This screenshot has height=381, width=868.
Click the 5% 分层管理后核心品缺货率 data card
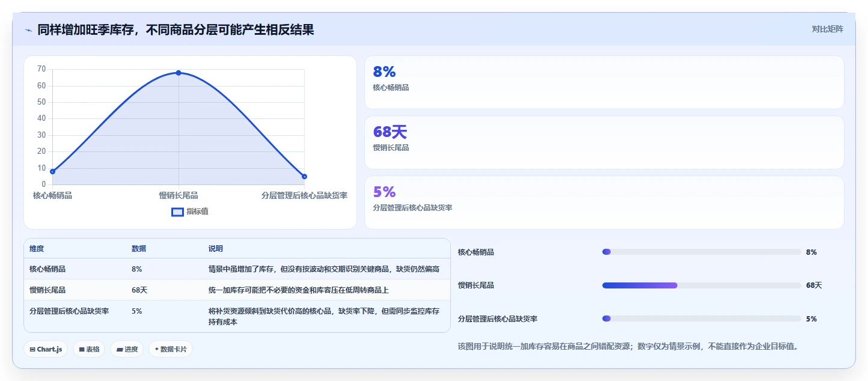pyautogui.click(x=604, y=203)
